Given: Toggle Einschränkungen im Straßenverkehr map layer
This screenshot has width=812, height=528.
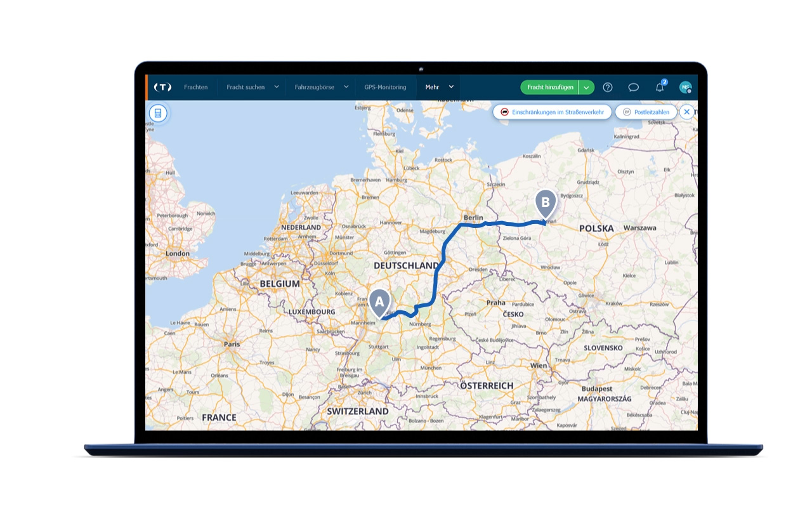Looking at the screenshot, I should pyautogui.click(x=553, y=112).
